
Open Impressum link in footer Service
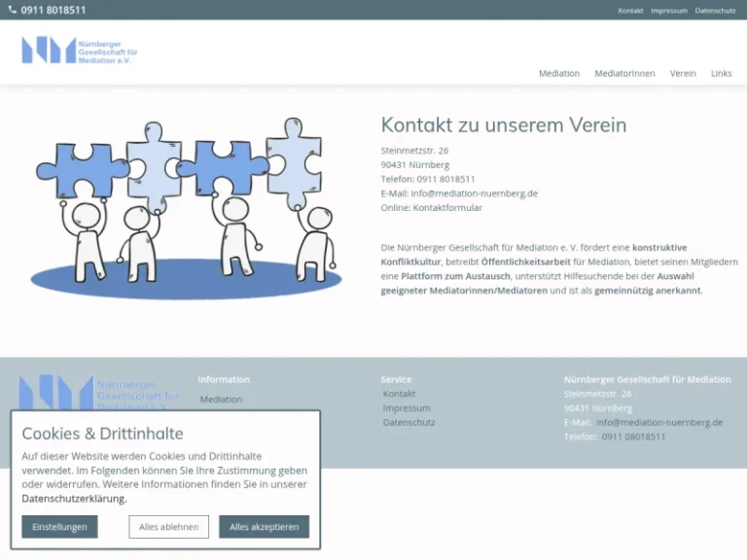tap(407, 408)
